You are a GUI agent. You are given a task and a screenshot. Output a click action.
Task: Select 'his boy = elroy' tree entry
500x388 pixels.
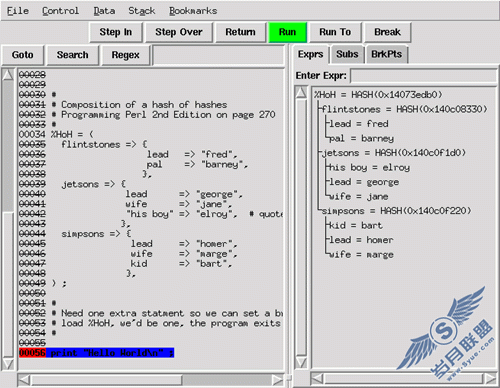point(370,167)
